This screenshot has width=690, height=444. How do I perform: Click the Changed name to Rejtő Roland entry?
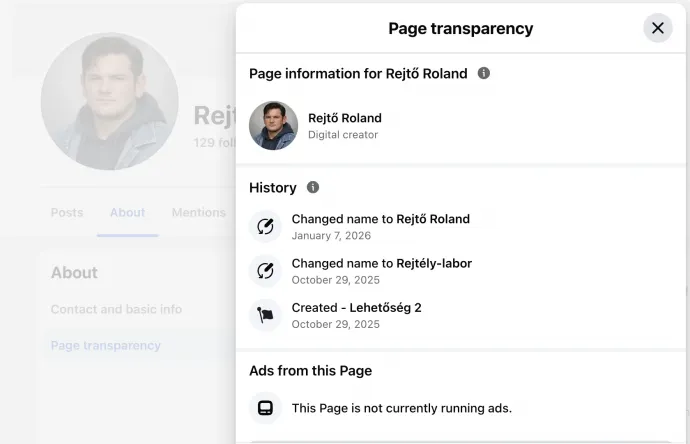pyautogui.click(x=380, y=219)
